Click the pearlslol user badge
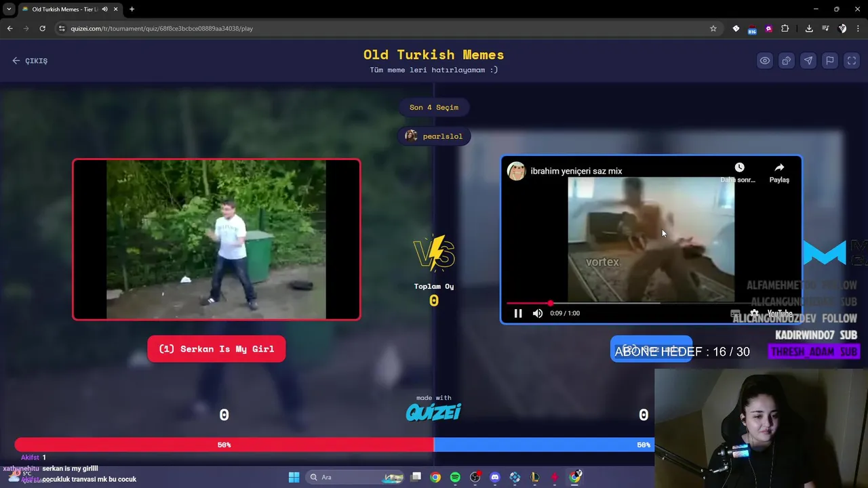This screenshot has width=868, height=488. tap(434, 136)
